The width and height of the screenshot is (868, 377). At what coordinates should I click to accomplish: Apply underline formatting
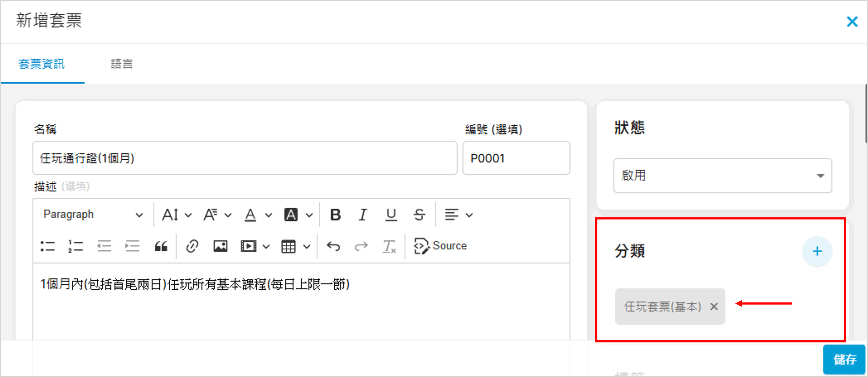(391, 214)
